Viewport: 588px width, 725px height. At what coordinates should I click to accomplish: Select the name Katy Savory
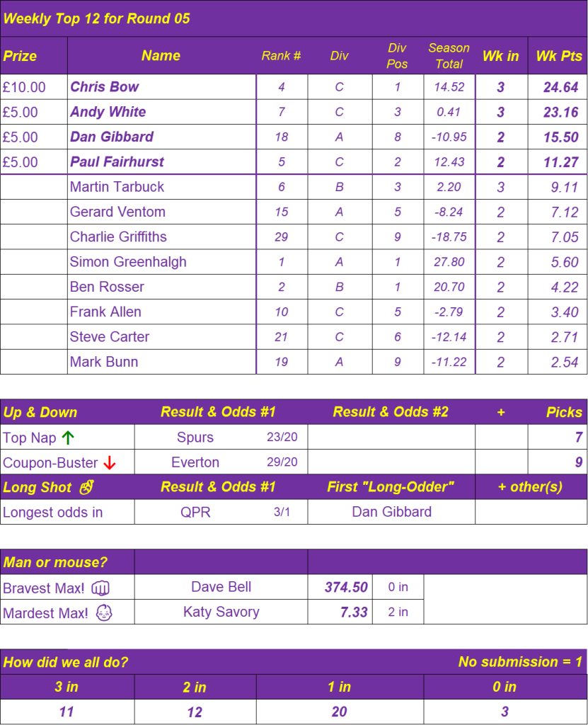[x=221, y=612]
